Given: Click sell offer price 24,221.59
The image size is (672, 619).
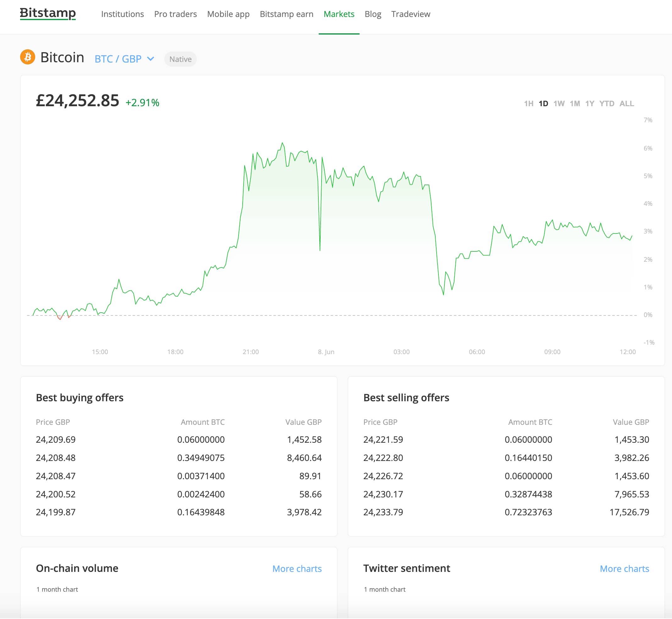Looking at the screenshot, I should point(383,440).
